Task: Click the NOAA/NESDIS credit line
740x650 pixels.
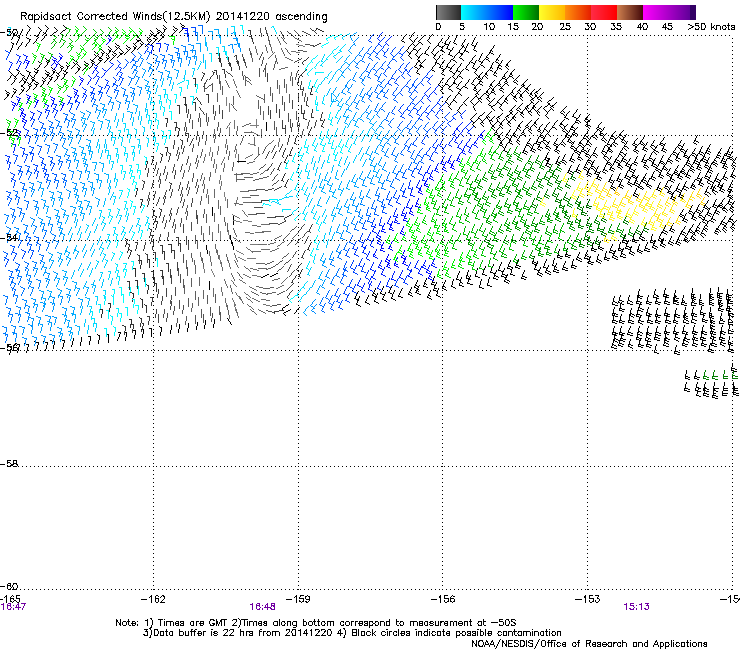Action: coord(589,644)
